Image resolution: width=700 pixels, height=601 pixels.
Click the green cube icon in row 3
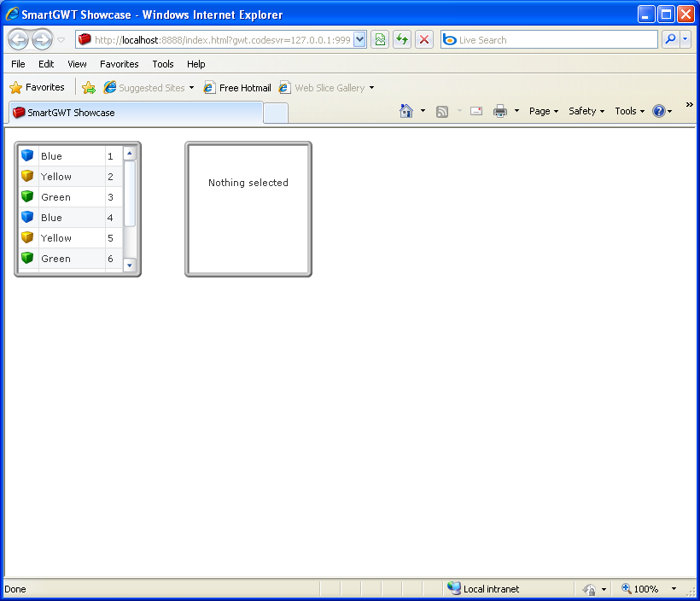(x=27, y=196)
